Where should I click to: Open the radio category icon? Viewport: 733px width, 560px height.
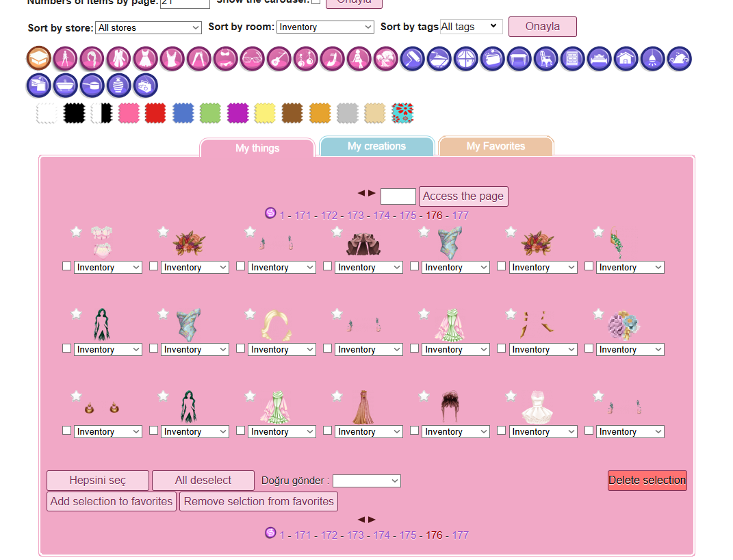click(145, 86)
